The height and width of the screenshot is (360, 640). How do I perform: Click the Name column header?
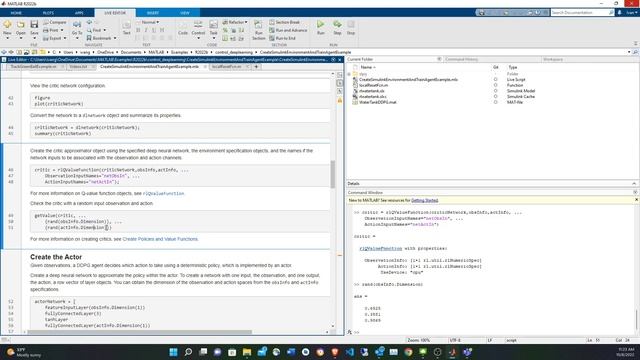click(x=368, y=67)
